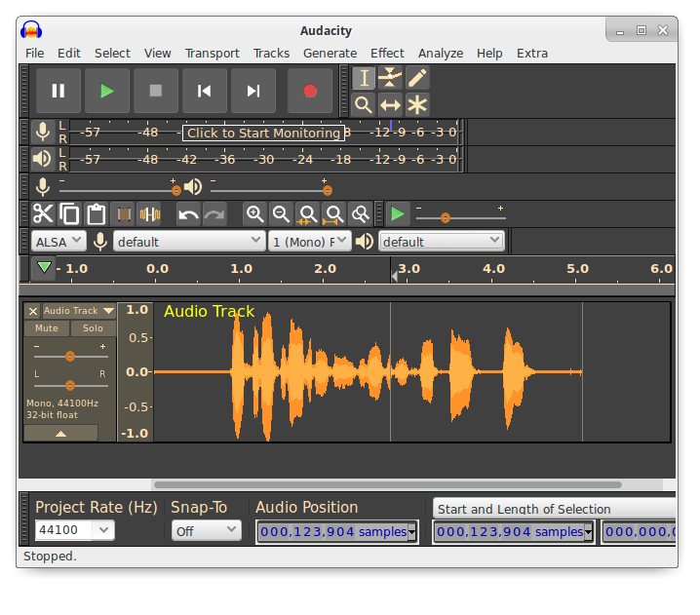The image size is (700, 615).
Task: Click the Zoom In magnifier icon
Action: point(254,213)
